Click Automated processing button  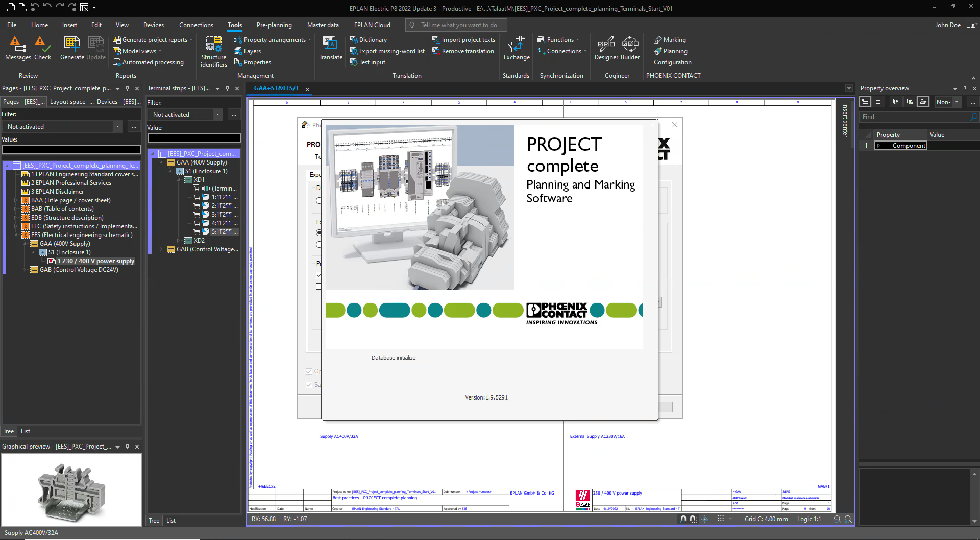[x=153, y=62]
